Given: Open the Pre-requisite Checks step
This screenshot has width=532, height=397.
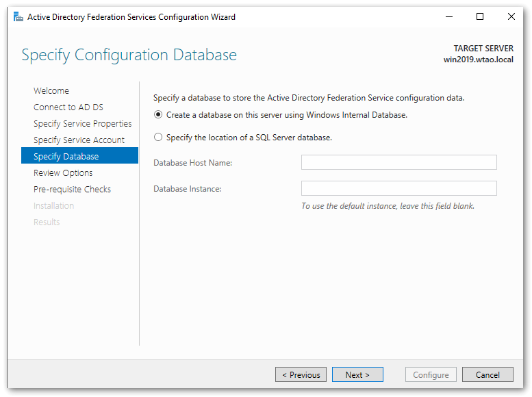Looking at the screenshot, I should 72,190.
